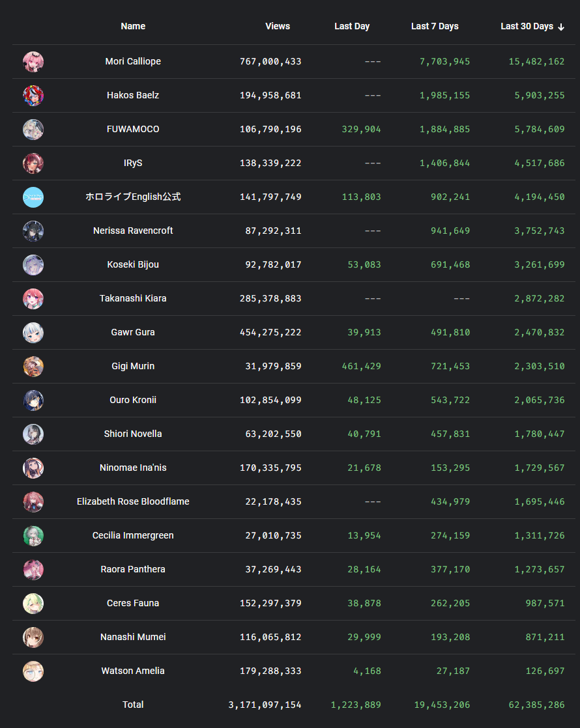
Task: Click IRyS's avatar thumbnail
Action: pyautogui.click(x=33, y=163)
